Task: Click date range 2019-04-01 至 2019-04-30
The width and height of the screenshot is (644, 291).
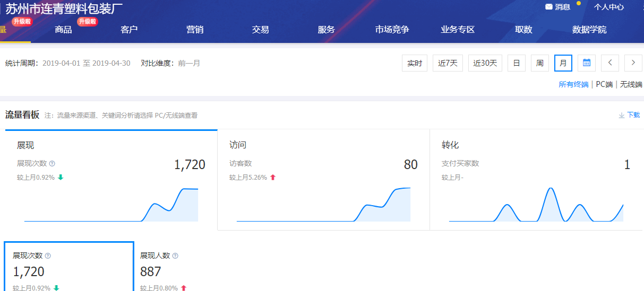Action: click(87, 63)
